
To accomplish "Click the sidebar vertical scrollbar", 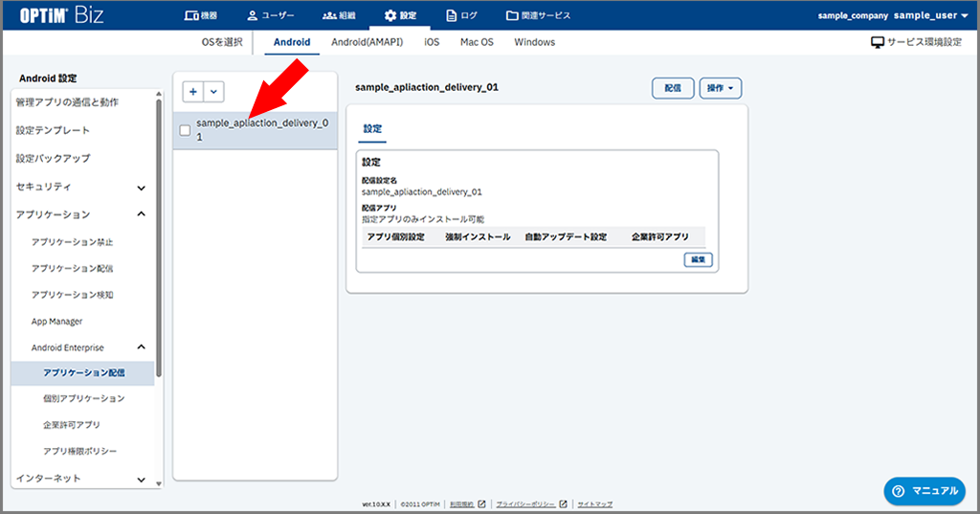I will tap(159, 237).
